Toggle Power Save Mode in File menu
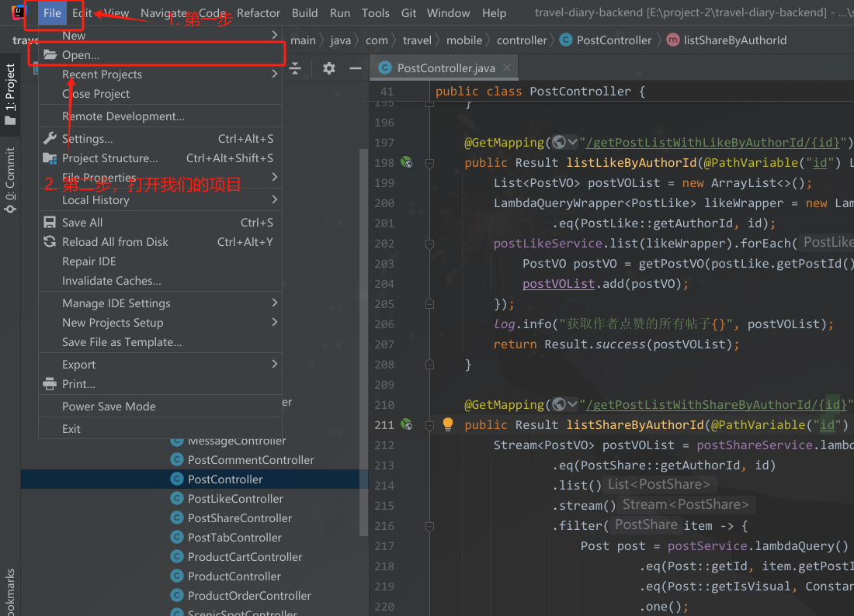The image size is (854, 616). click(x=160, y=406)
